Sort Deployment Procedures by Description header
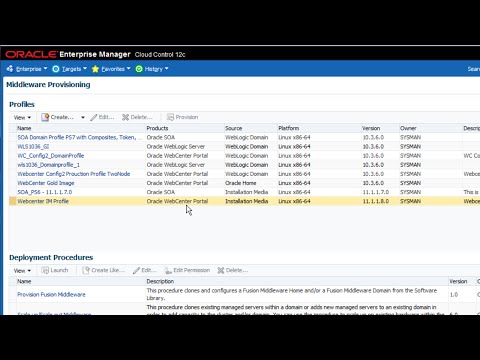 click(160, 281)
